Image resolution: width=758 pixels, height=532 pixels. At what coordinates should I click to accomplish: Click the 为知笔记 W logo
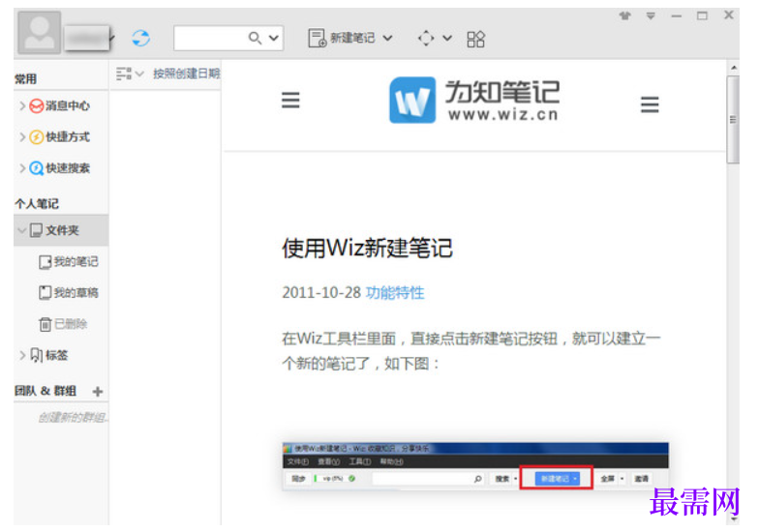tap(412, 100)
